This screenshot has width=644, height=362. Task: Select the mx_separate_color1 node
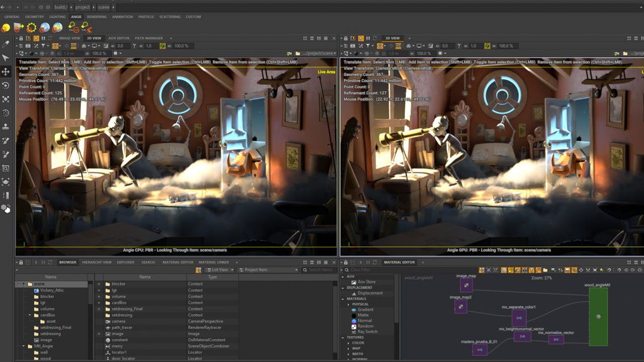click(x=519, y=318)
